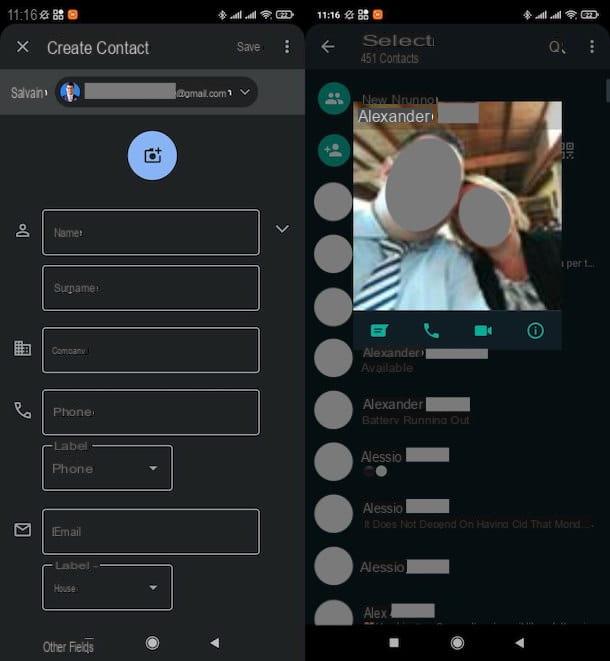
Task: Open Alexander's contact info icon
Action: (x=535, y=330)
